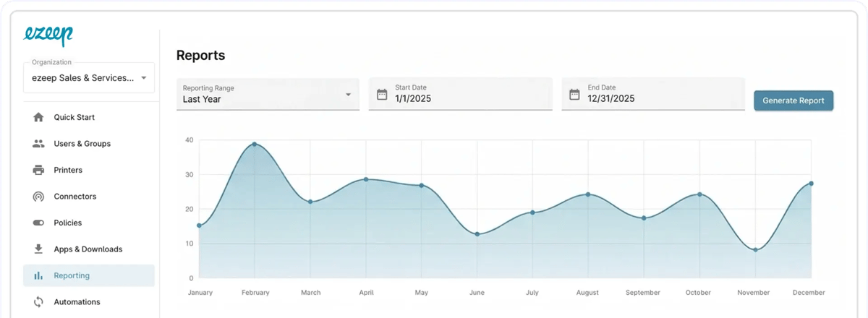This screenshot has height=318, width=868.
Task: Click the Printers printer icon
Action: point(38,170)
